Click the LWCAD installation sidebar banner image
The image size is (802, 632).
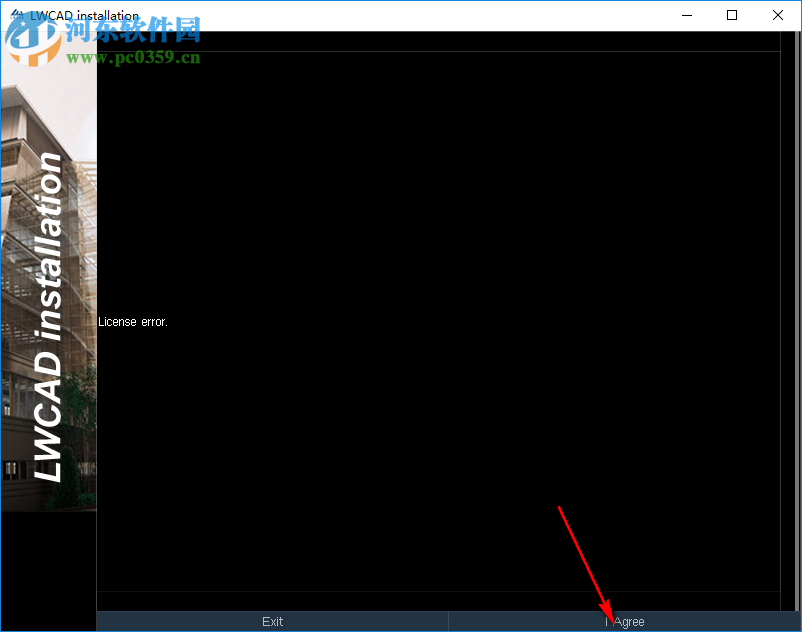49,271
